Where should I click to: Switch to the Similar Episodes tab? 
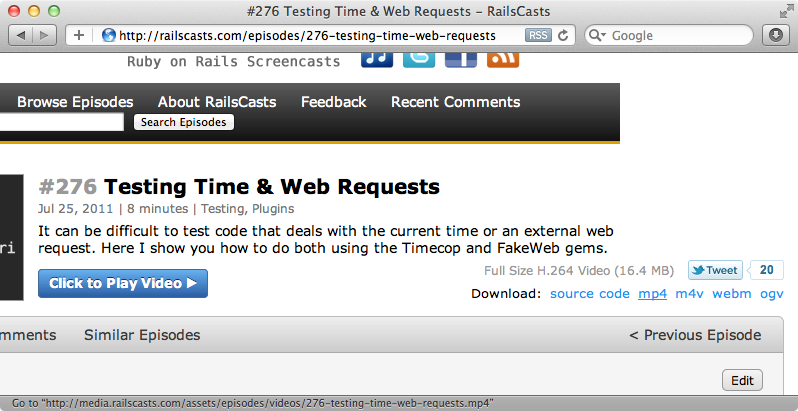point(142,335)
